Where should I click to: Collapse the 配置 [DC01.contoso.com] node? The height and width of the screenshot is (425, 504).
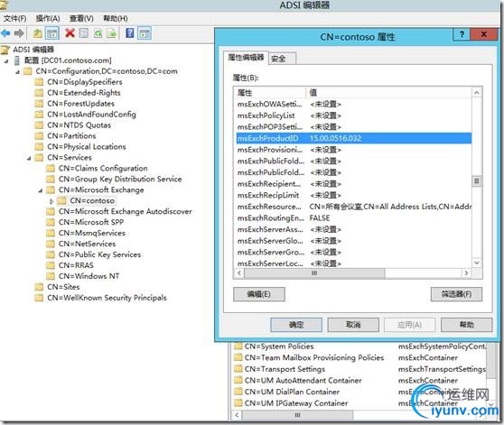pos(6,60)
